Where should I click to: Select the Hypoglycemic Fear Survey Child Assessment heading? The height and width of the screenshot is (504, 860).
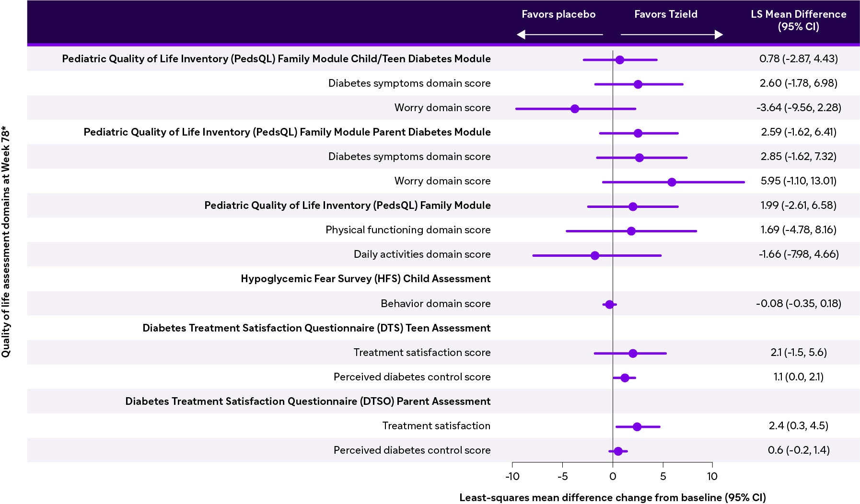coord(365,279)
